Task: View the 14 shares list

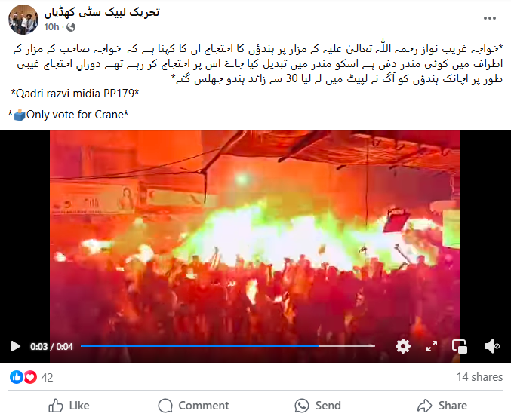Action: pyautogui.click(x=479, y=377)
